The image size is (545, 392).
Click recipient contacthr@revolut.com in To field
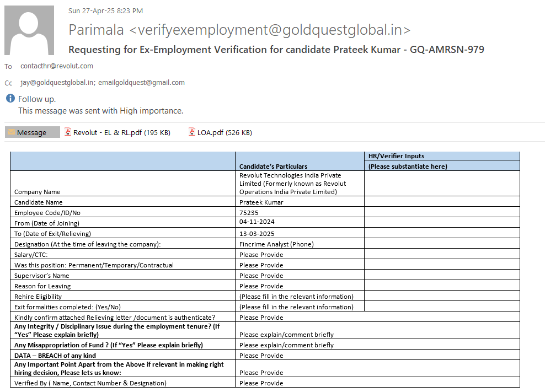57,66
